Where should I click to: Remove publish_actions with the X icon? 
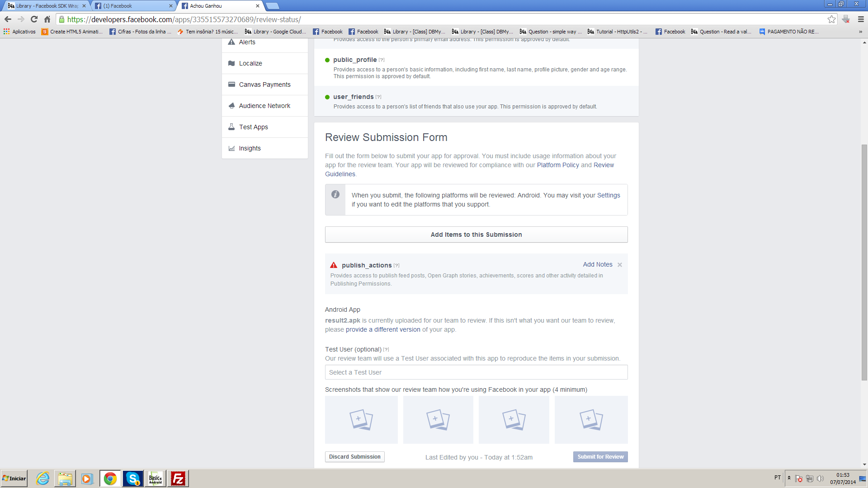620,265
